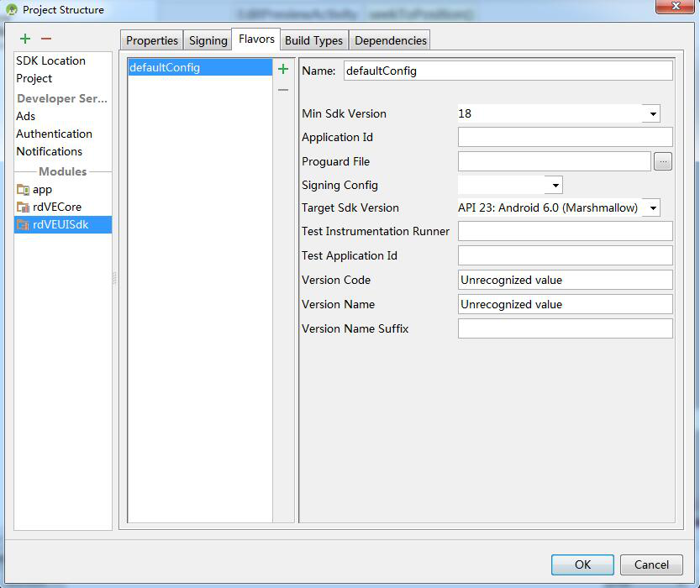
Task: Open the Dependencies tab
Action: click(x=390, y=40)
